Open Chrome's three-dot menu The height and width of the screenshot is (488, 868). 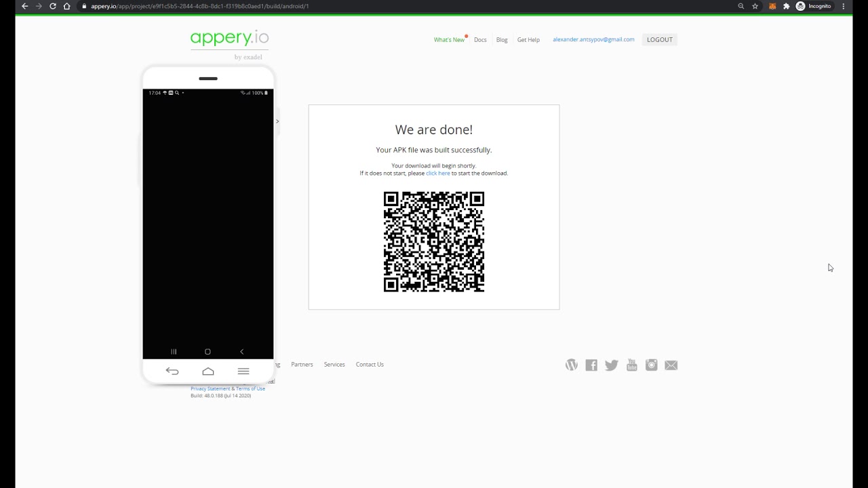[844, 6]
